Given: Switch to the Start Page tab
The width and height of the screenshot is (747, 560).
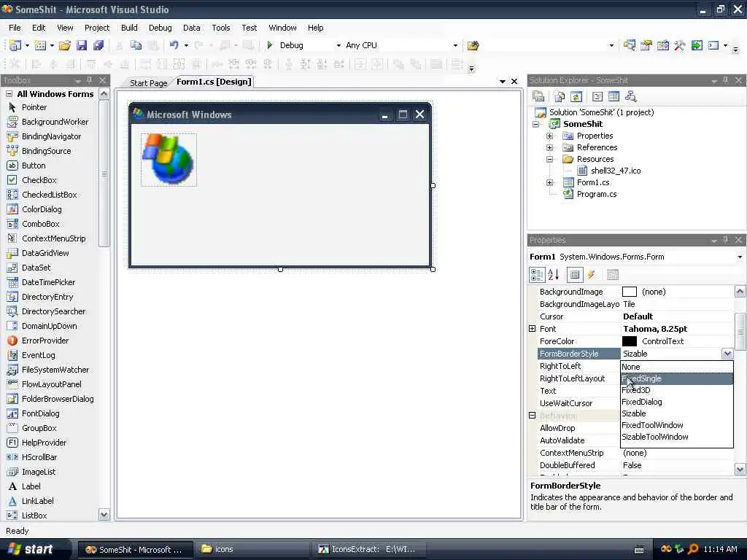Looking at the screenshot, I should coord(148,83).
